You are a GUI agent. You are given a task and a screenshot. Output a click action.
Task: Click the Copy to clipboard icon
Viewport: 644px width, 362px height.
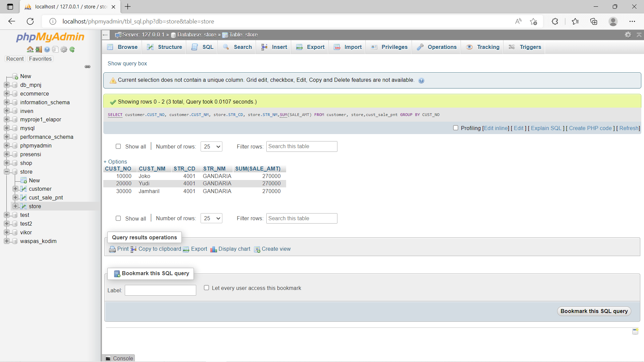tap(133, 249)
